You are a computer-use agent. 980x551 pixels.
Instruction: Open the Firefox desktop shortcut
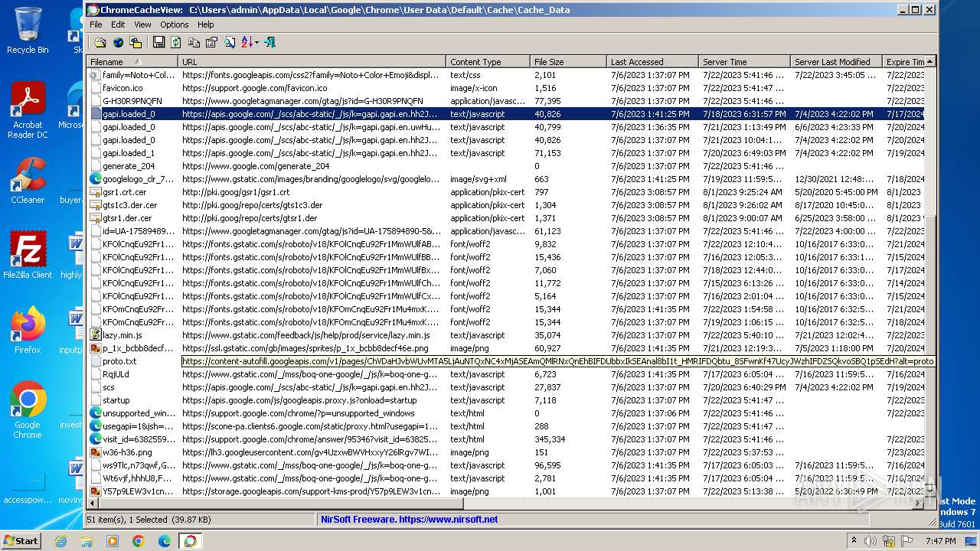click(28, 331)
